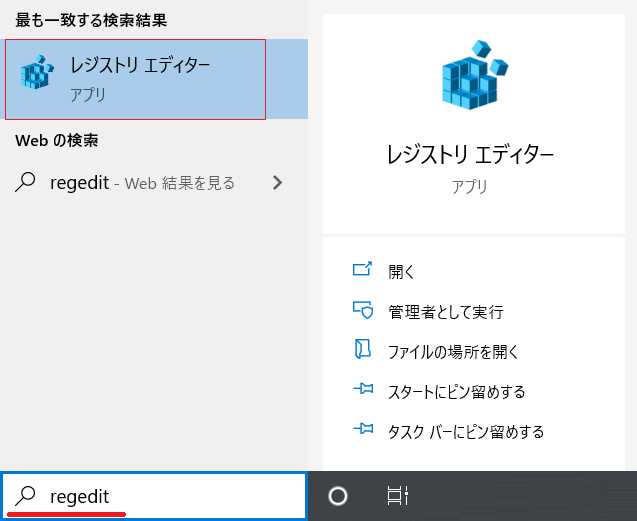Click the 開く open-window icon
Viewport: 637px width, 521px height.
click(x=362, y=269)
